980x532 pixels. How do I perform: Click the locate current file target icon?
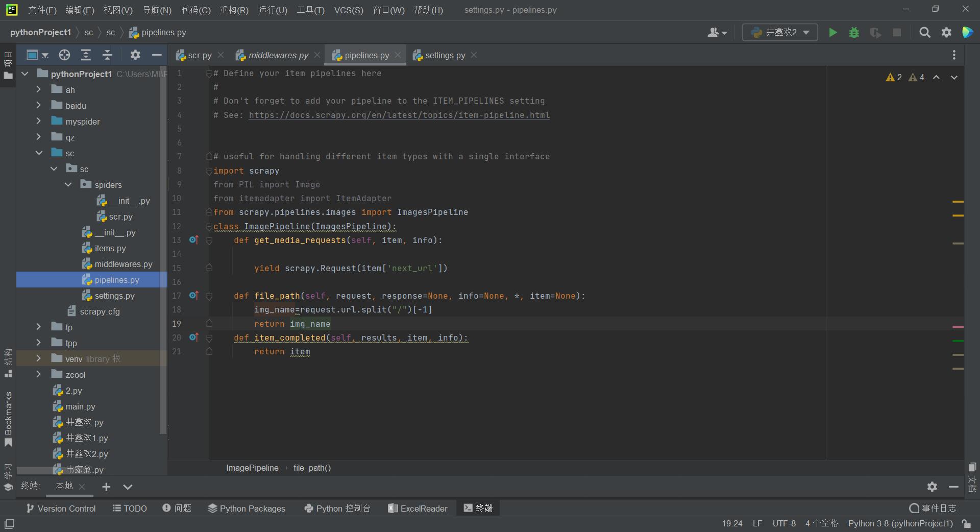tap(64, 55)
